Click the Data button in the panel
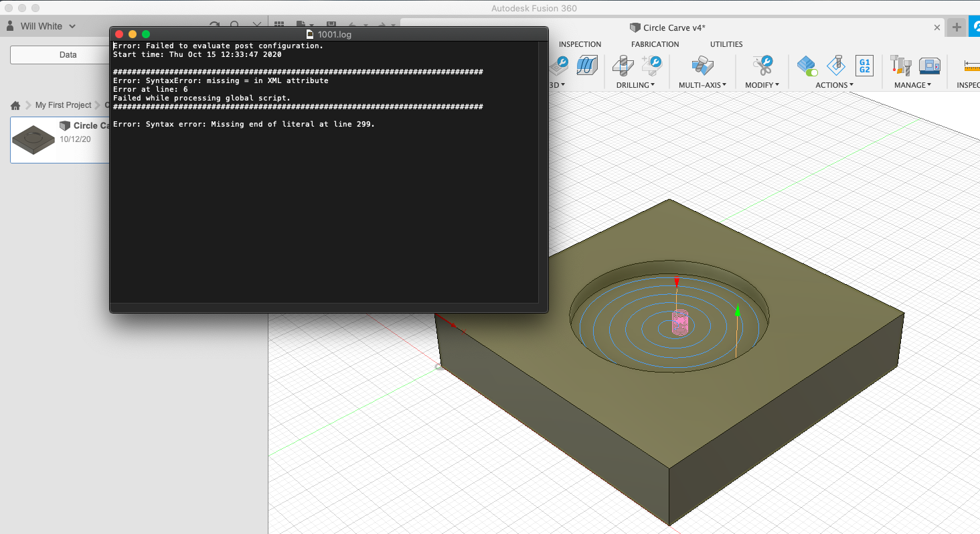Viewport: 980px width, 534px height. click(68, 55)
